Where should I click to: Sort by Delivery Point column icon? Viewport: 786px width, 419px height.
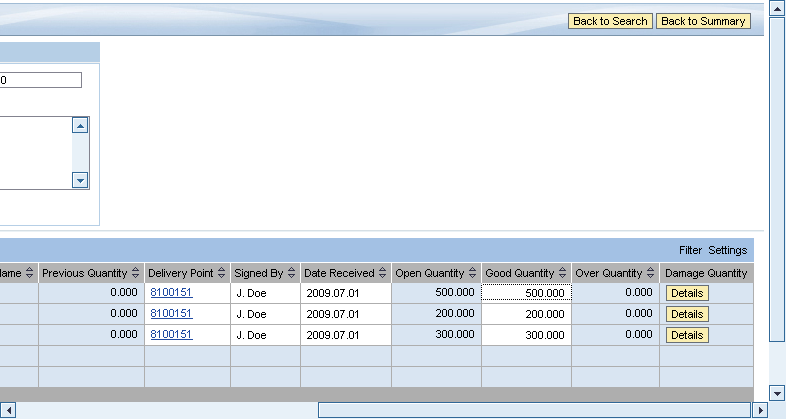[x=222, y=273]
